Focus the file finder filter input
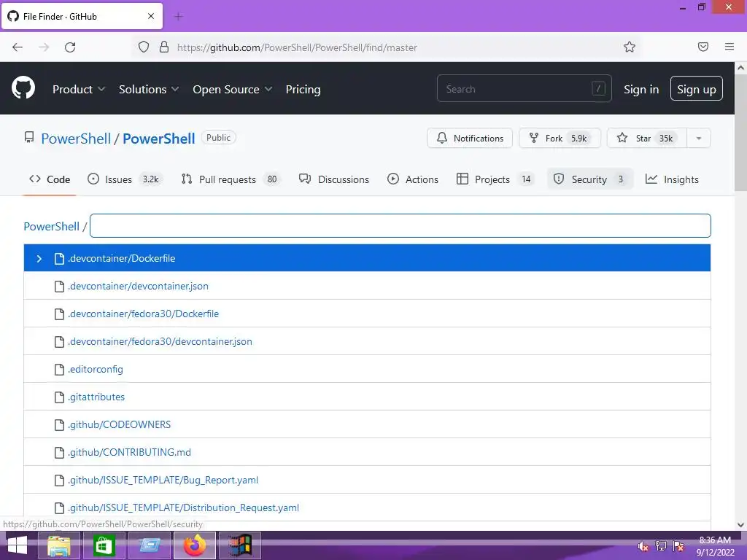Image resolution: width=747 pixels, height=560 pixels. (x=400, y=226)
